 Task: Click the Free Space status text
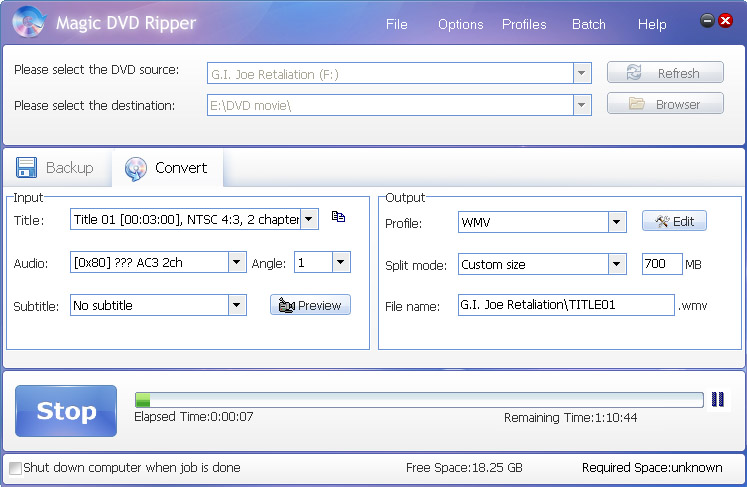464,468
